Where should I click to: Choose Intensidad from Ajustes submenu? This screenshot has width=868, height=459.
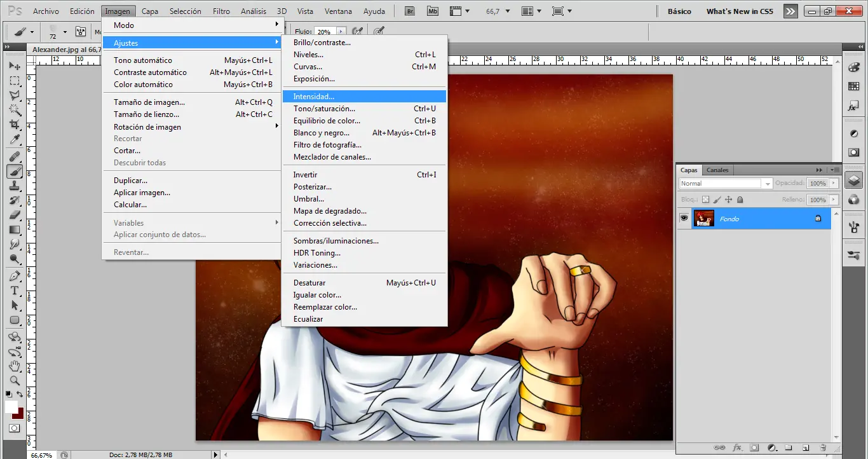pyautogui.click(x=365, y=97)
